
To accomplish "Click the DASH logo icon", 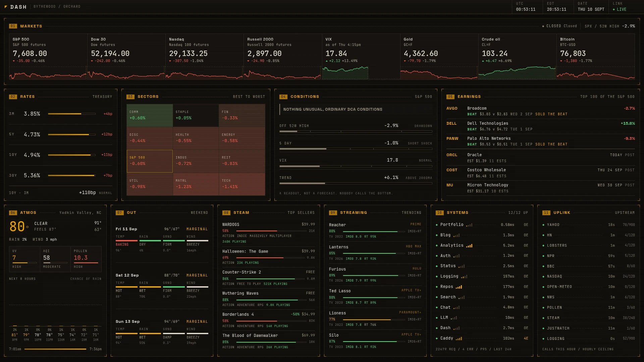I will tap(6, 7).
